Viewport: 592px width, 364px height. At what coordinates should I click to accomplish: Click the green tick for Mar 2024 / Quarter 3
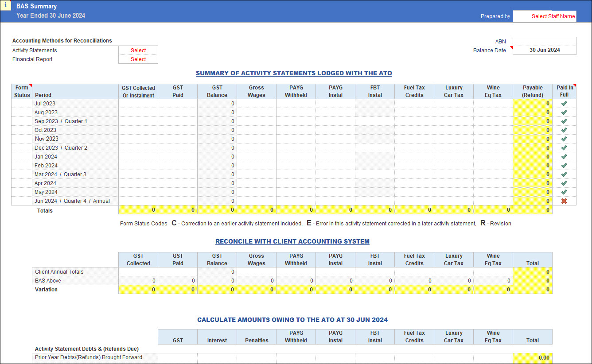click(x=564, y=174)
